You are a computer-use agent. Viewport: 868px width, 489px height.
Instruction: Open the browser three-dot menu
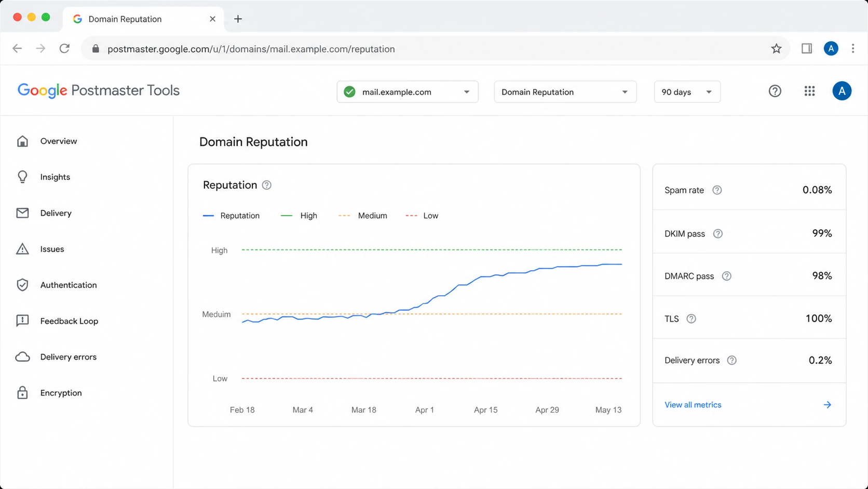(853, 48)
